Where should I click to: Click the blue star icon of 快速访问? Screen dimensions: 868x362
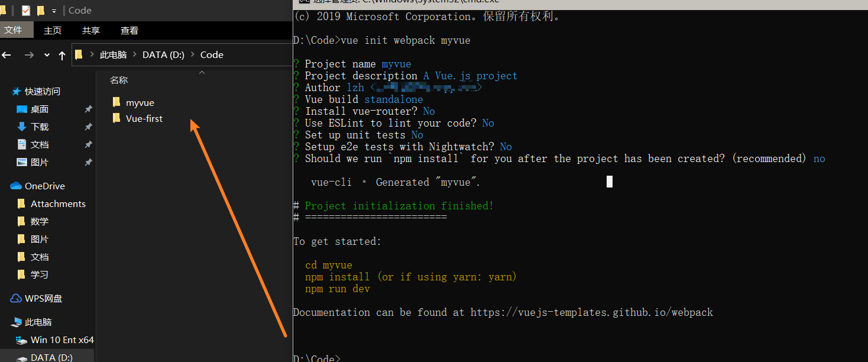16,91
